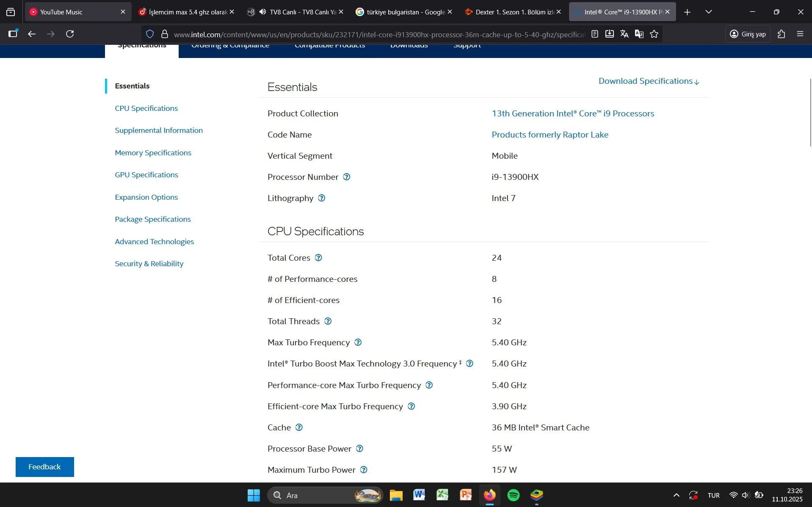Open 13th Generation Intel Core i9 Processors link
Image resolution: width=812 pixels, height=507 pixels.
573,113
